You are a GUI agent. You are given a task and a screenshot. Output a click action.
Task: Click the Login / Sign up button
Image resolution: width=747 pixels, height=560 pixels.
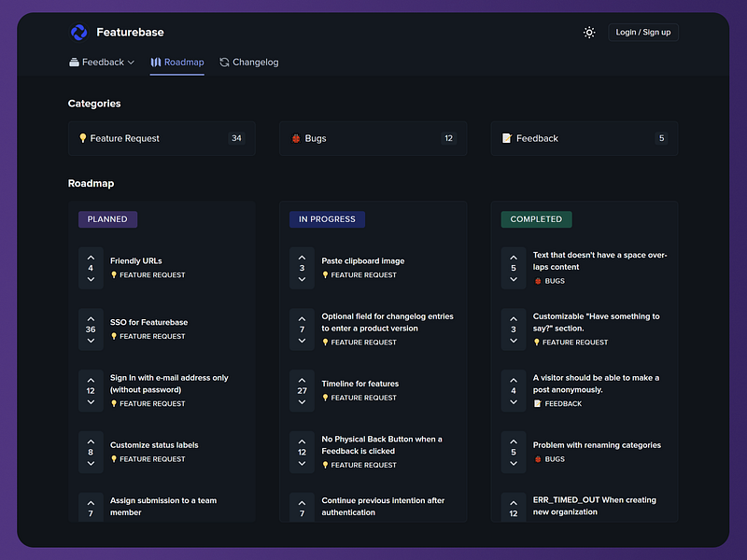coord(642,32)
